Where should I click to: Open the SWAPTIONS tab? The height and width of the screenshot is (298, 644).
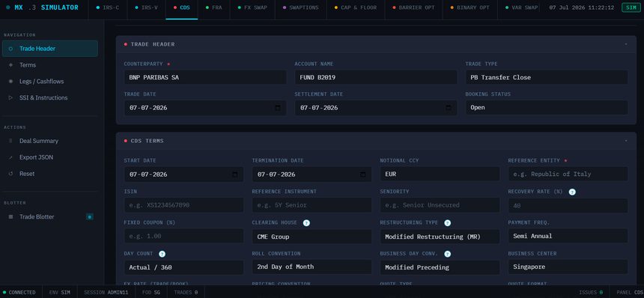point(301,7)
